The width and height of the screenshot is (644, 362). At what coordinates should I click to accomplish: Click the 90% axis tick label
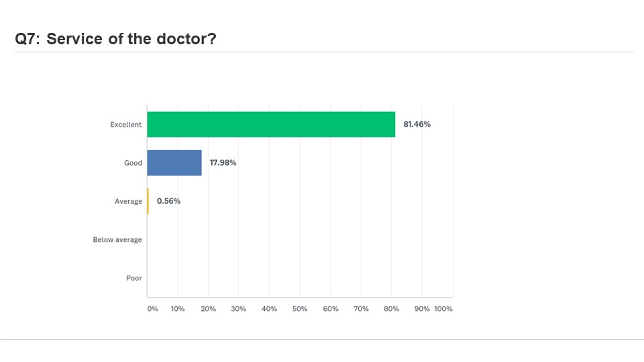(422, 308)
